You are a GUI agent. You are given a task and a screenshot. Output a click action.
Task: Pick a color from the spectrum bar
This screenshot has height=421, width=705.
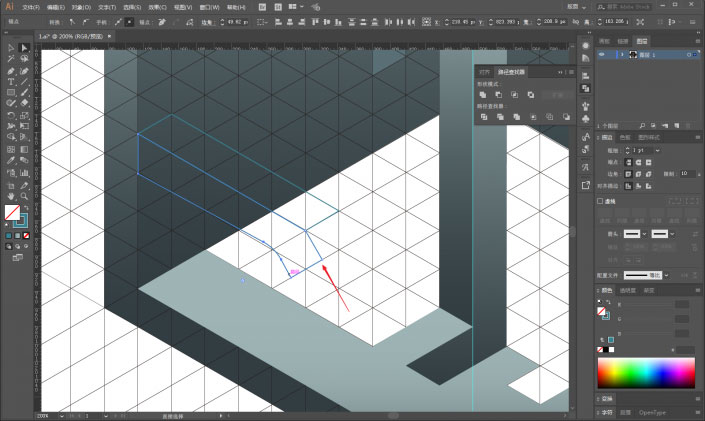coord(646,372)
